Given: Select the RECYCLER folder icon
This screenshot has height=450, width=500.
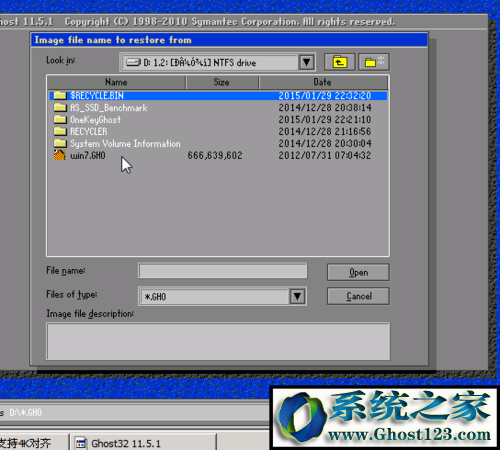Looking at the screenshot, I should point(60,131).
